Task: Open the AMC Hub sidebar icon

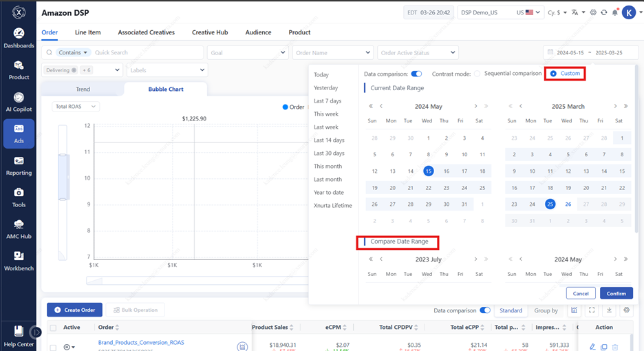Action: [x=19, y=228]
